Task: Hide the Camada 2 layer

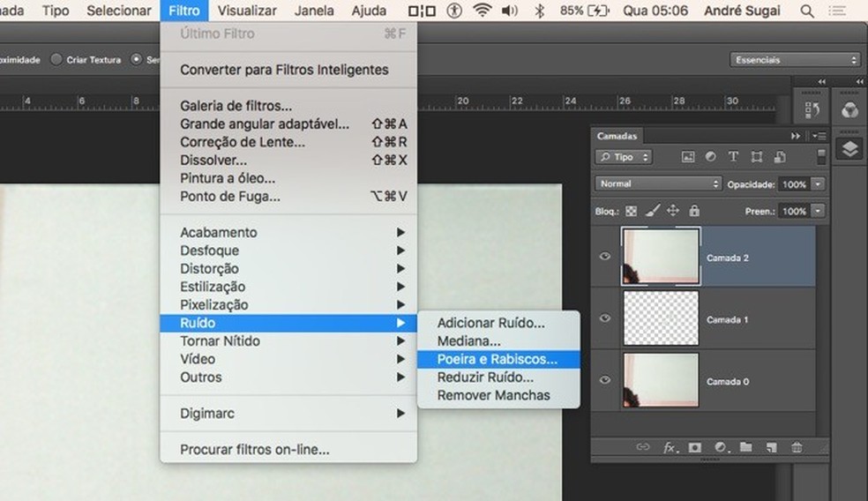Action: coord(604,257)
